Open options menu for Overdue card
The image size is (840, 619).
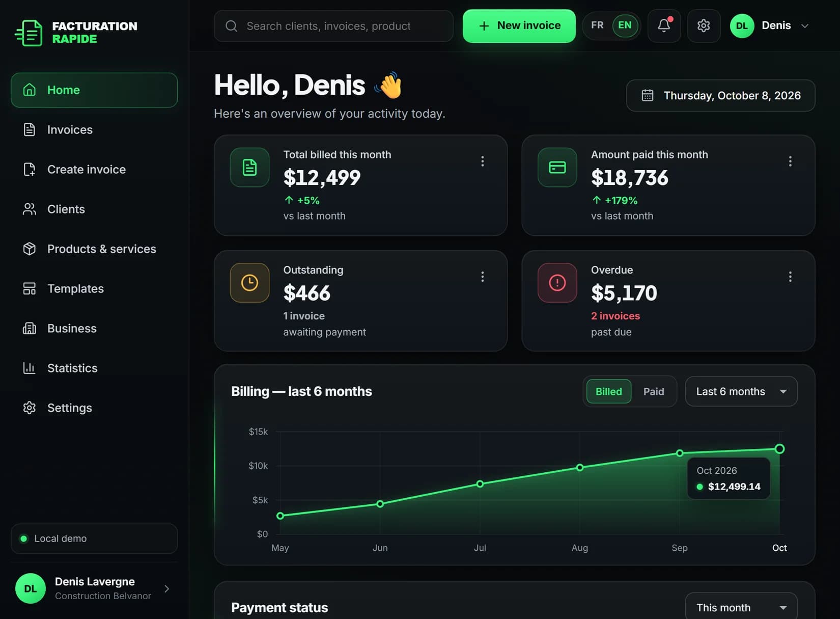pyautogui.click(x=790, y=277)
